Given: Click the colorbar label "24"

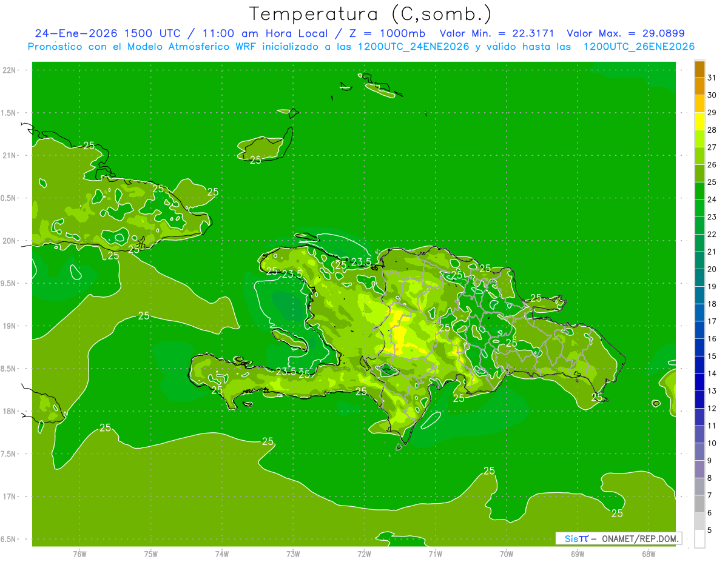Looking at the screenshot, I should (x=712, y=199).
